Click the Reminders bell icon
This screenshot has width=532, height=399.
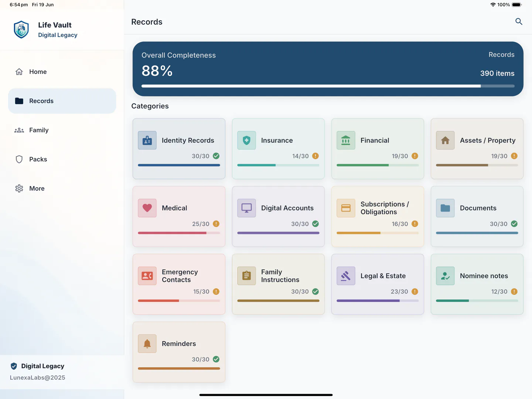click(147, 344)
